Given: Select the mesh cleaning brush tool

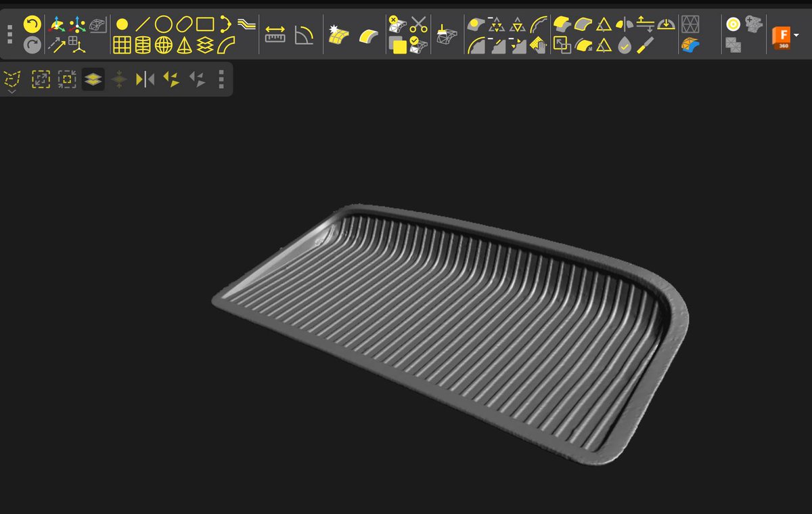Looking at the screenshot, I should tap(447, 35).
